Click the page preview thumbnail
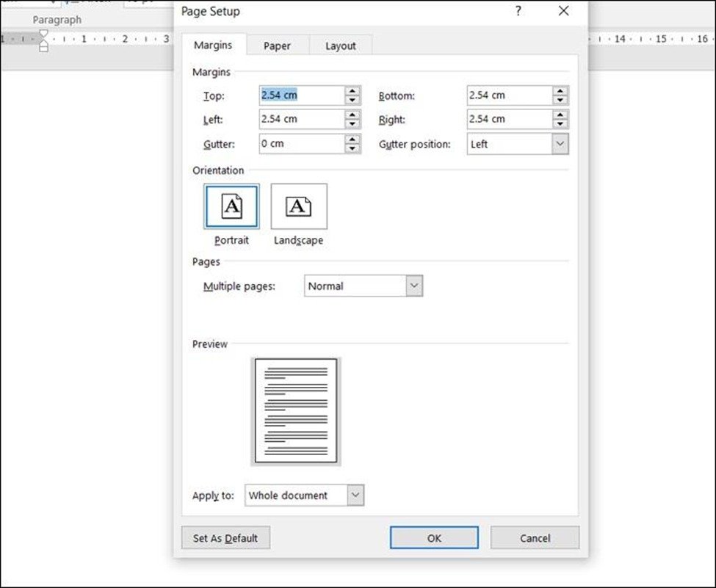The image size is (716, 588). click(x=296, y=411)
